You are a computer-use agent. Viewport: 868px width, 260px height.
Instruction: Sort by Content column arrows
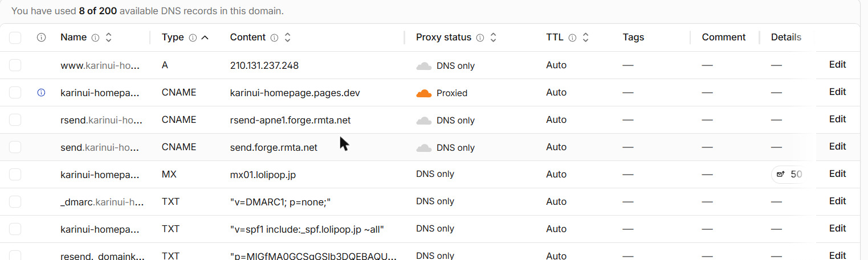pyautogui.click(x=287, y=38)
